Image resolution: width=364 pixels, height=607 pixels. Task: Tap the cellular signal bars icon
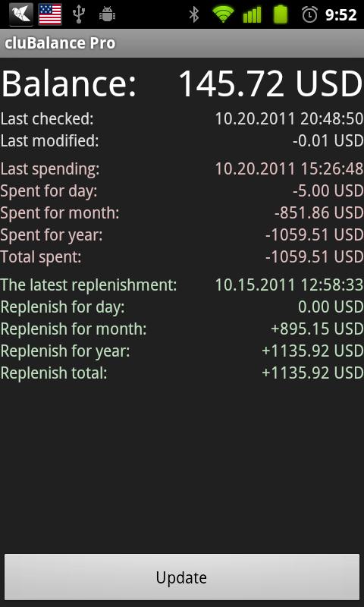pyautogui.click(x=252, y=15)
